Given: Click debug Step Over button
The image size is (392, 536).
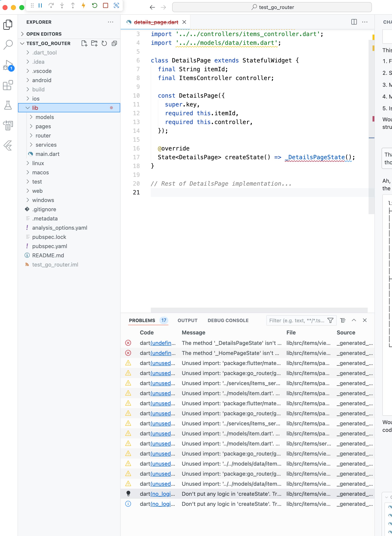Looking at the screenshot, I should click(x=51, y=5).
